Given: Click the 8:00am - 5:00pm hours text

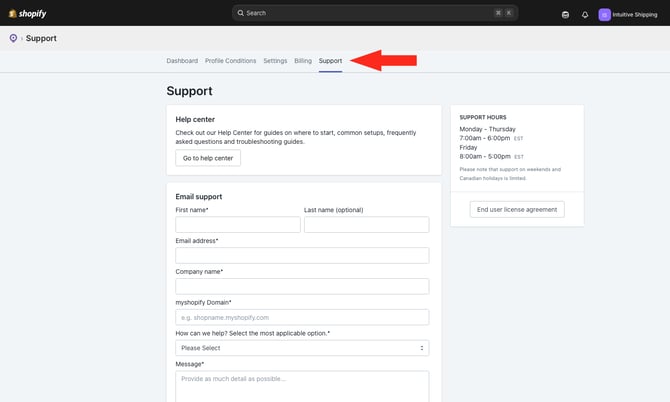Looking at the screenshot, I should tap(485, 156).
